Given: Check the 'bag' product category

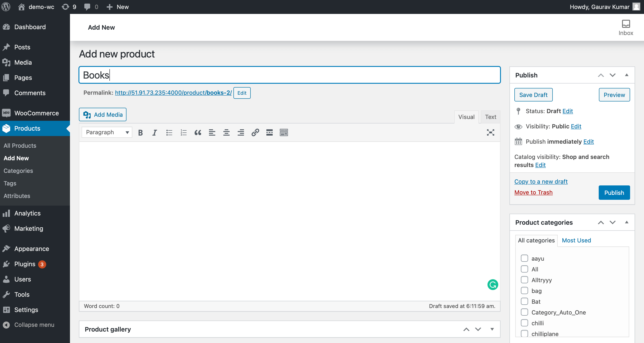Looking at the screenshot, I should tap(524, 290).
